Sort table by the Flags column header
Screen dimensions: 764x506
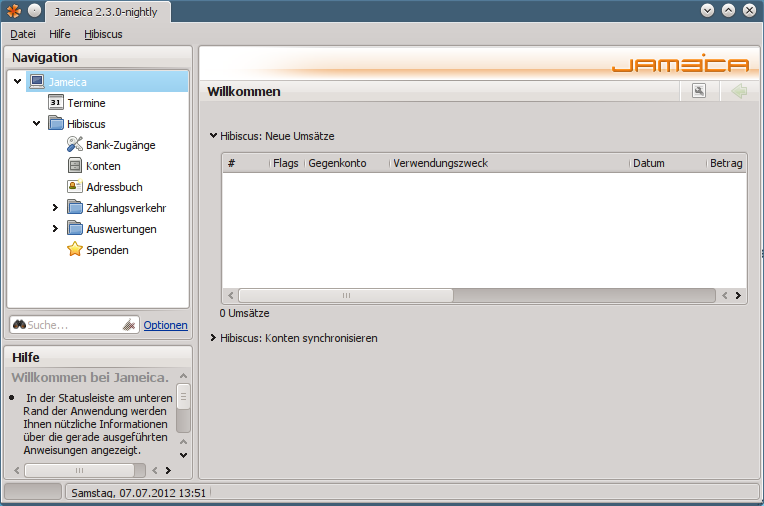click(x=286, y=163)
